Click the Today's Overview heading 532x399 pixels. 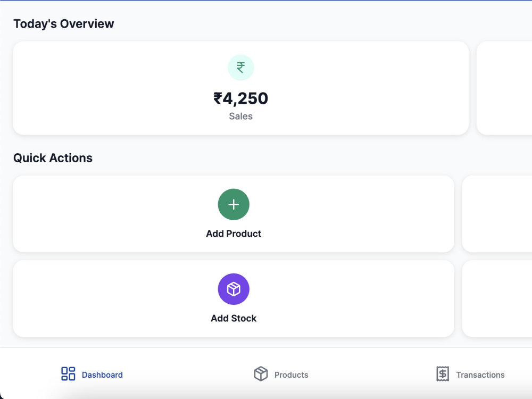point(63,24)
